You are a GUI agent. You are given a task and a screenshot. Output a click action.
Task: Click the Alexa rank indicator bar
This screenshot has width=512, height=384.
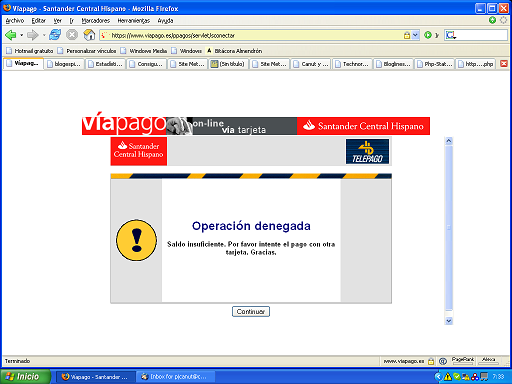coord(488,361)
